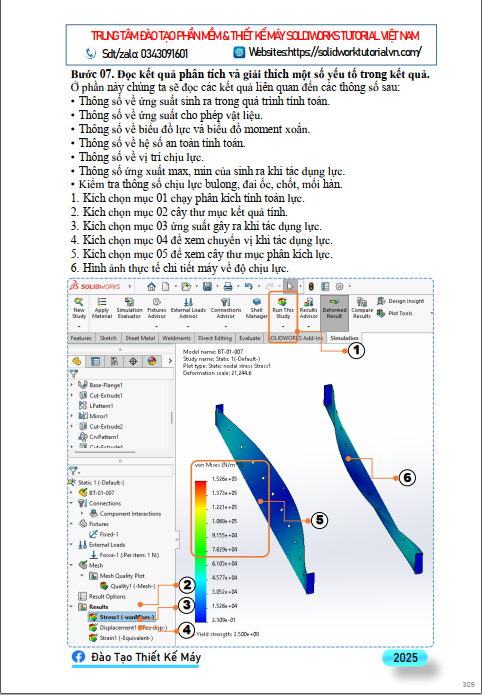The width and height of the screenshot is (482, 695).
Task: Click the feature tree horizontal scrollbar
Action: coord(105,452)
